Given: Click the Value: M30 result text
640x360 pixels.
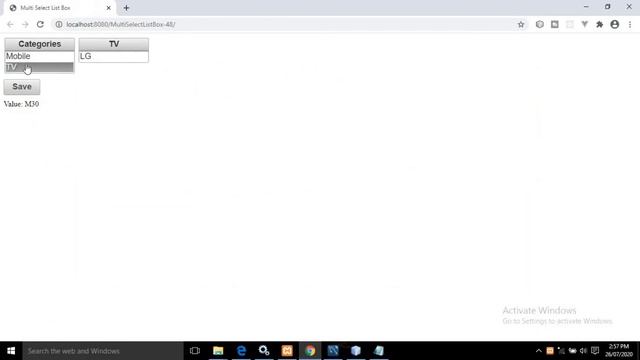Looking at the screenshot, I should 22,104.
